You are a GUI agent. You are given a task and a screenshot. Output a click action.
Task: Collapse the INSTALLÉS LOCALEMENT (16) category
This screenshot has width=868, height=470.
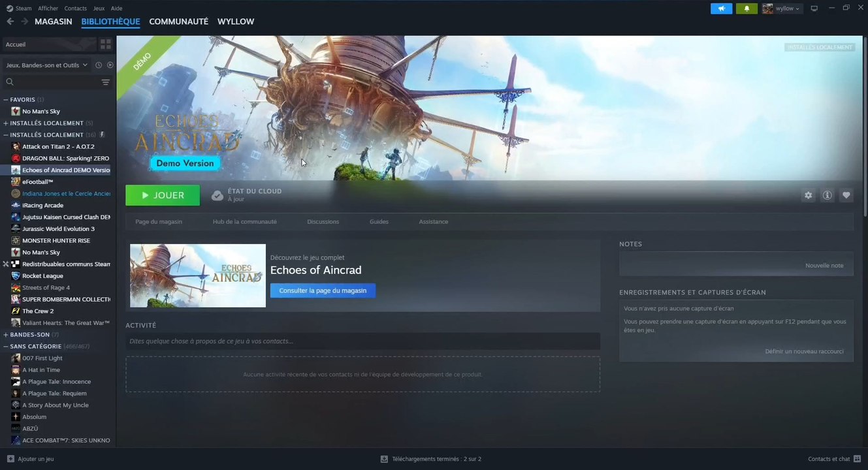click(6, 135)
